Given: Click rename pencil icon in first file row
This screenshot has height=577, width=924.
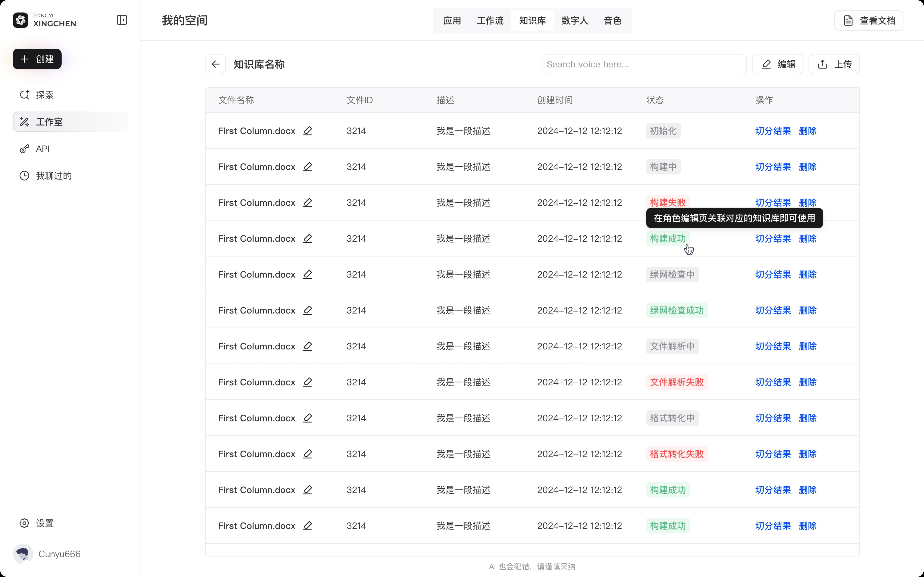Looking at the screenshot, I should 307,131.
